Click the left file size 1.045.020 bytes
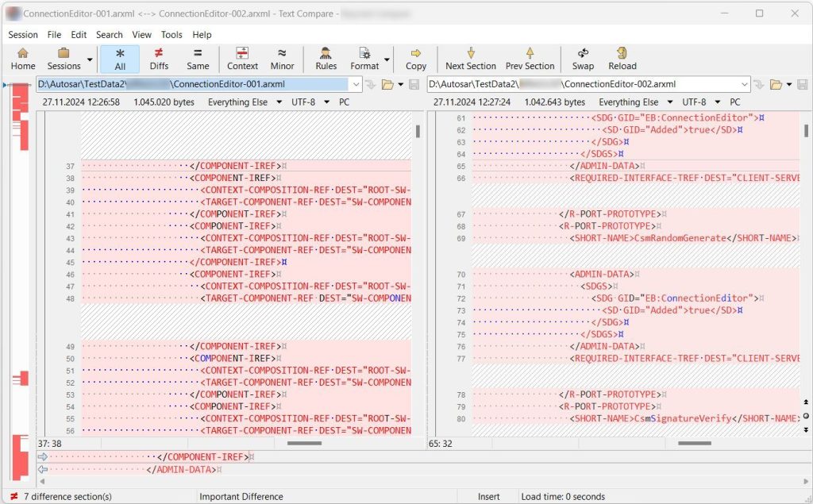The image size is (813, 504). pyautogui.click(x=164, y=102)
